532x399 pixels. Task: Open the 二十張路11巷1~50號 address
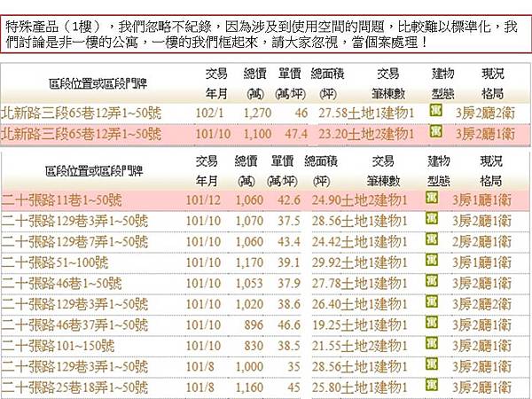pos(61,200)
